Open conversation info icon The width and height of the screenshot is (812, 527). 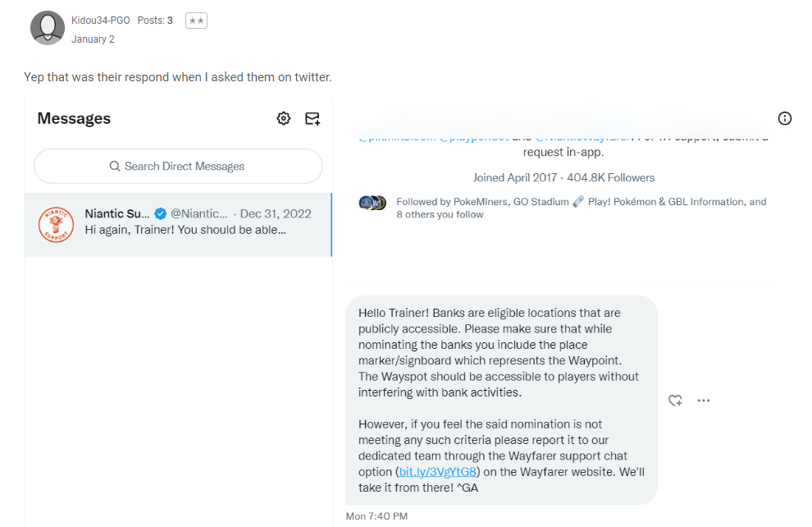(785, 118)
